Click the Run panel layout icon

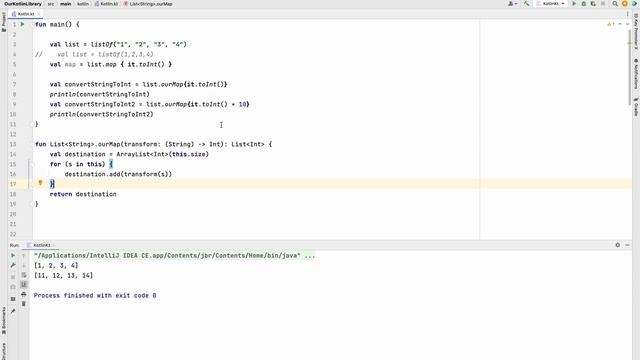point(13,299)
